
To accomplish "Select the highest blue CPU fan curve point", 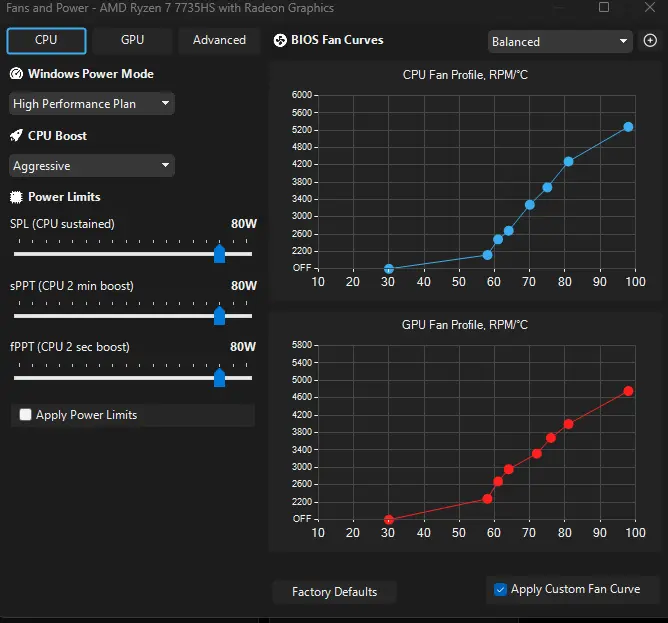I will (628, 127).
